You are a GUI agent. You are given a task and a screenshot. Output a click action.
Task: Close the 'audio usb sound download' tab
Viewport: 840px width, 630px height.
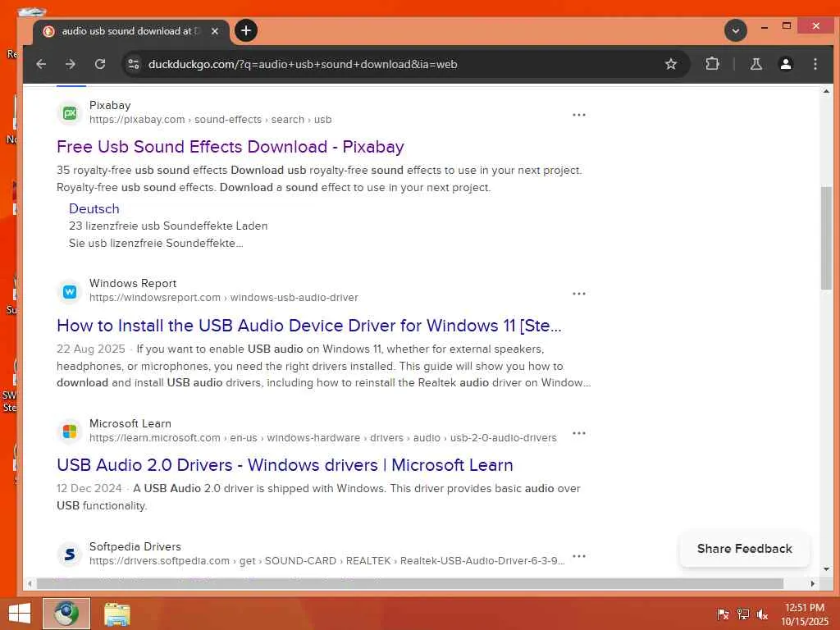215,31
